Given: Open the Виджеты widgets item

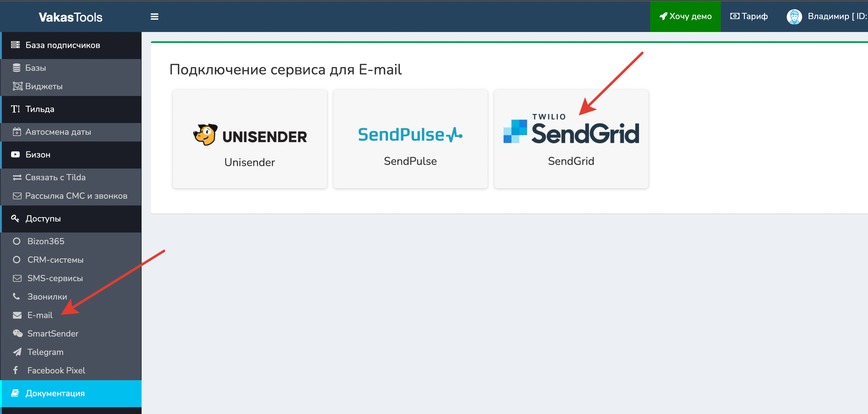Looking at the screenshot, I should (x=71, y=86).
